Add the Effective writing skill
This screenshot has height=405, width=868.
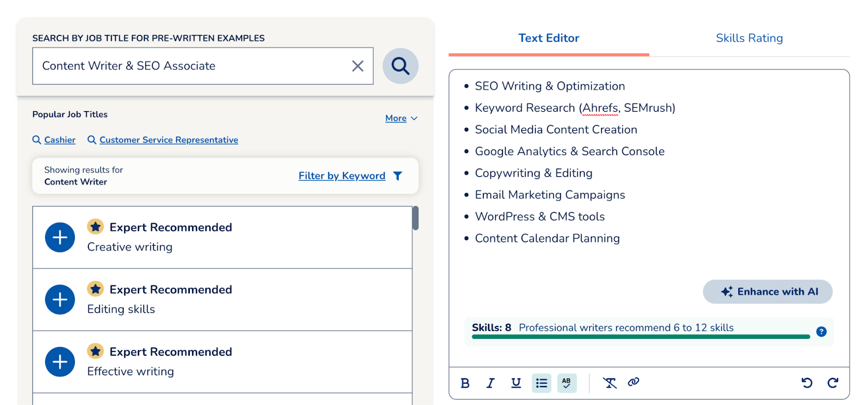[x=60, y=362]
